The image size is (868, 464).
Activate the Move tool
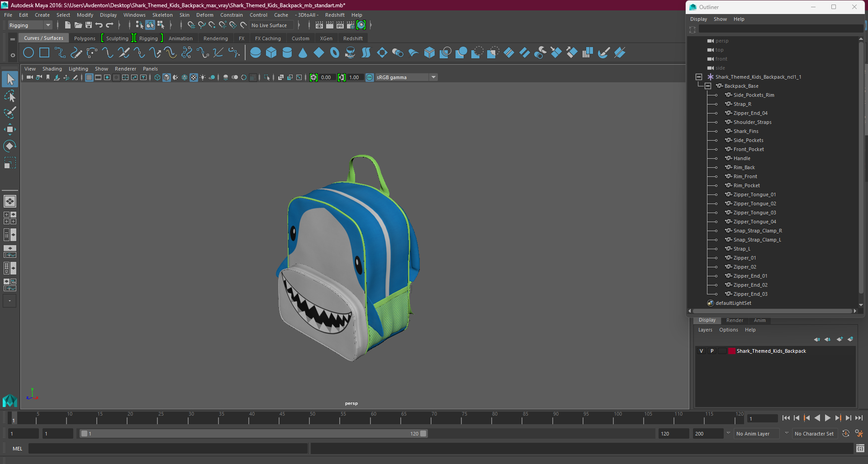tap(10, 129)
